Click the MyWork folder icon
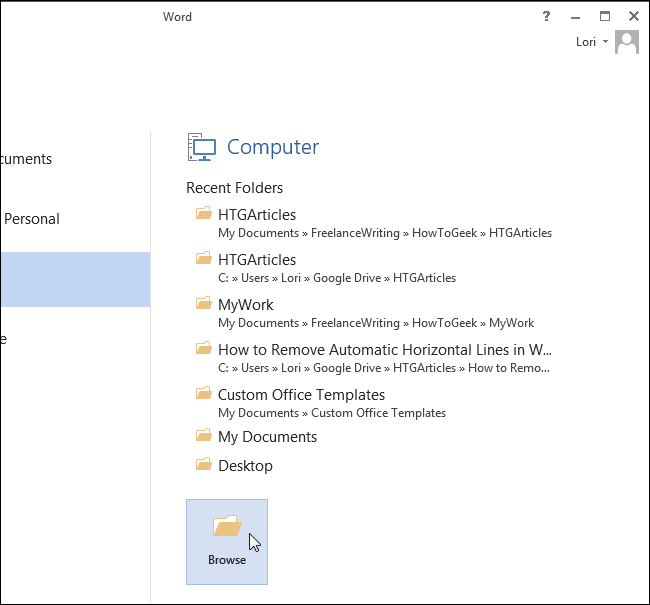The height and width of the screenshot is (605, 650). click(x=204, y=304)
